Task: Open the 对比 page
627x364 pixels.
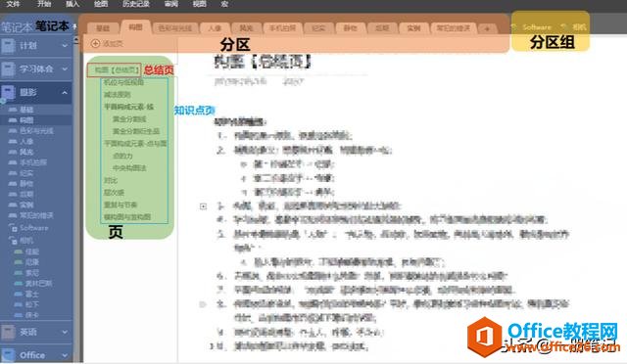Action: 111,180
